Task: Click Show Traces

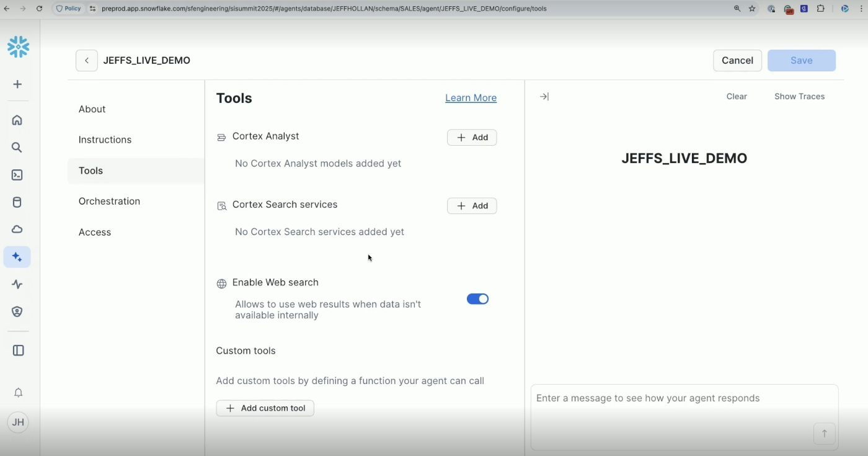Action: 799,96
